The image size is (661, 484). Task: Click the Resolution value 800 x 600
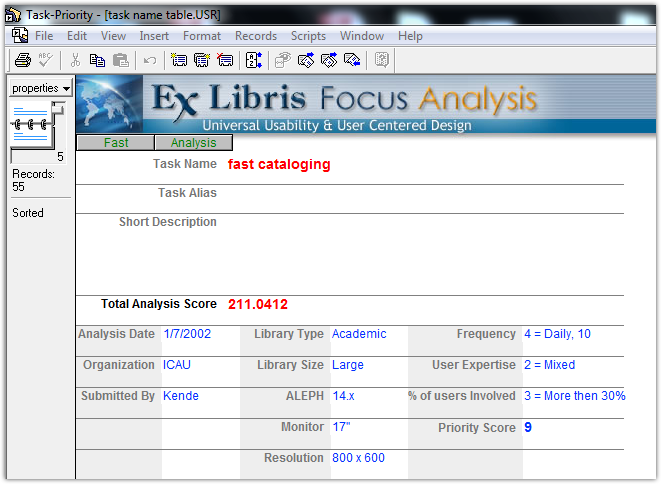click(358, 458)
